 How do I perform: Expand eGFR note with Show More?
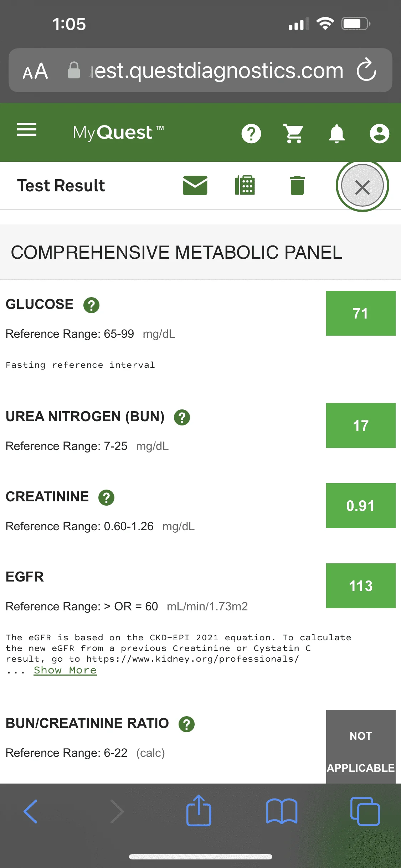point(65,670)
